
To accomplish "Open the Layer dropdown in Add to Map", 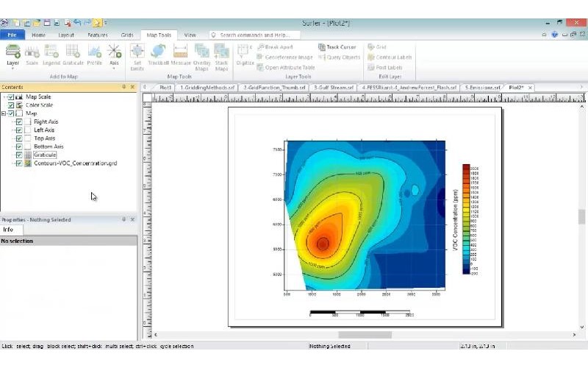I will tap(12, 55).
